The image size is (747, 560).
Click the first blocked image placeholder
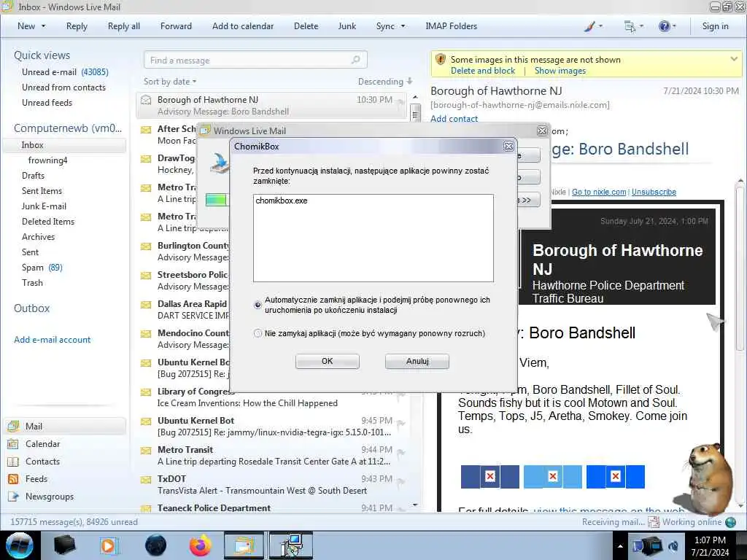point(489,477)
